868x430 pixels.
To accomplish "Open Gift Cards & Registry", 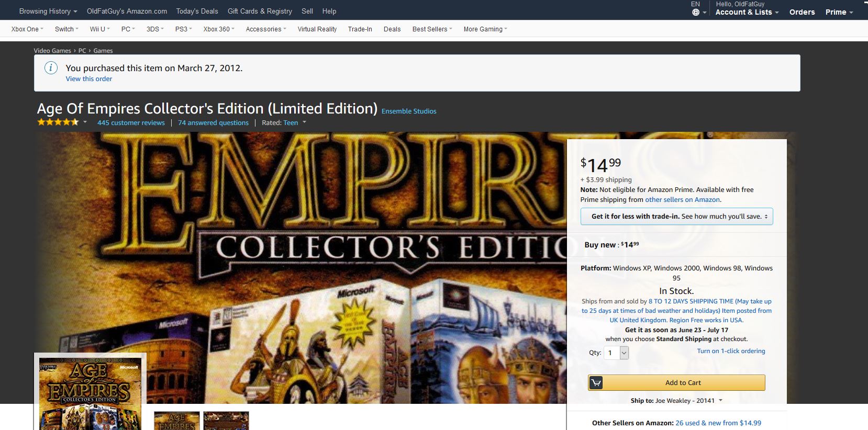I will [x=260, y=11].
